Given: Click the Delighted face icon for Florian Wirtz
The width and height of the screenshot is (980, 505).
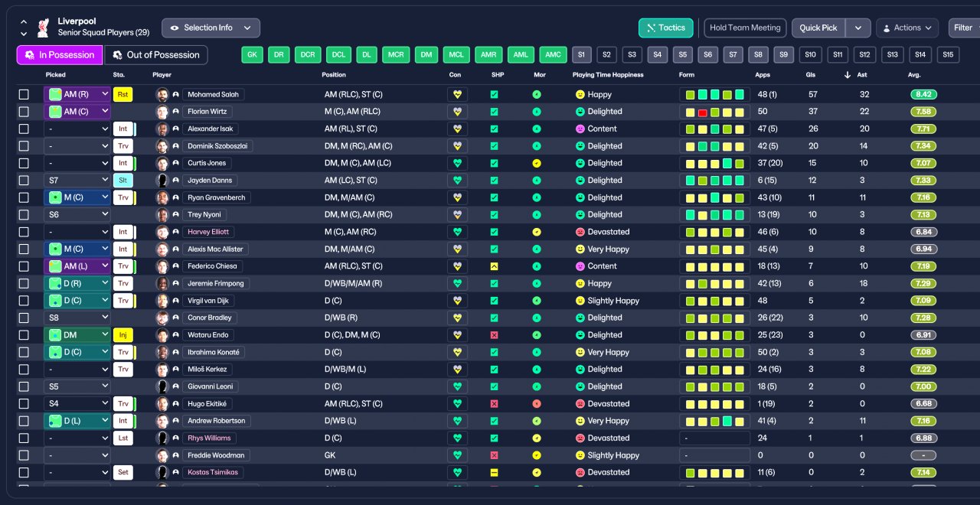Looking at the screenshot, I should [580, 112].
